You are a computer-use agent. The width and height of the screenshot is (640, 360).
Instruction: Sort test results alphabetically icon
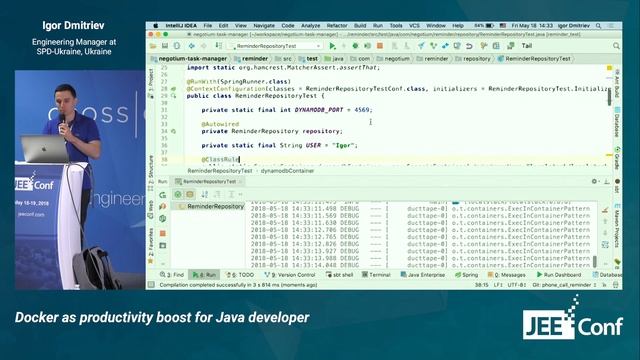(x=204, y=195)
